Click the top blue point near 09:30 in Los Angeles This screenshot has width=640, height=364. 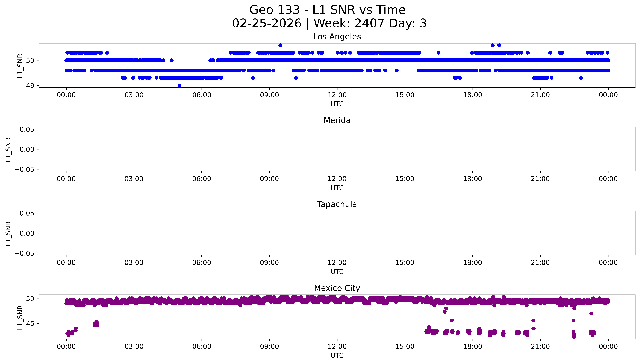[x=280, y=45]
